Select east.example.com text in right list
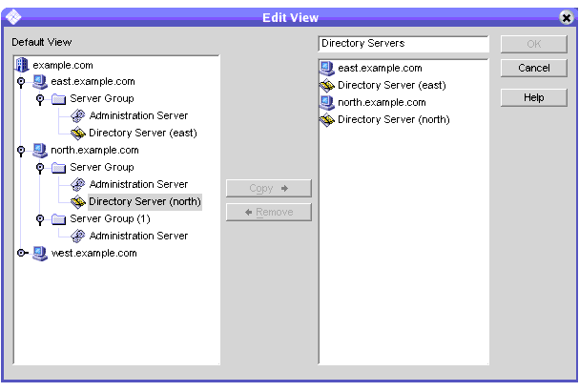 380,69
